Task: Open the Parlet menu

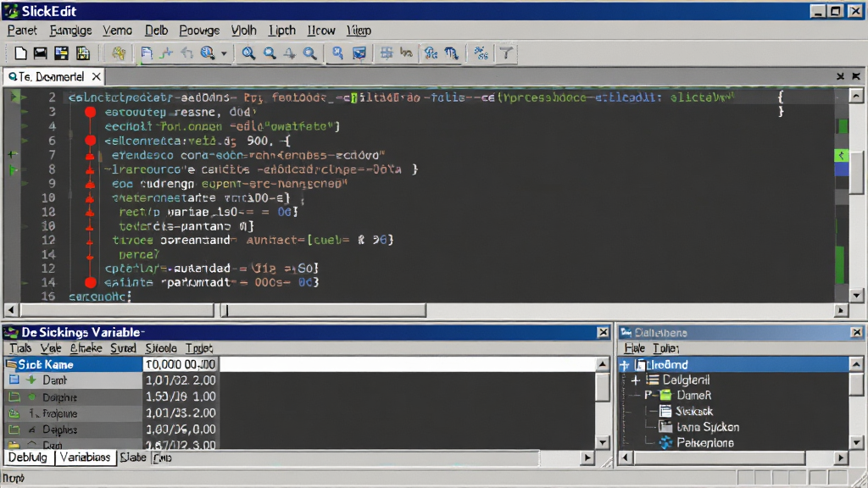Action: (22, 30)
